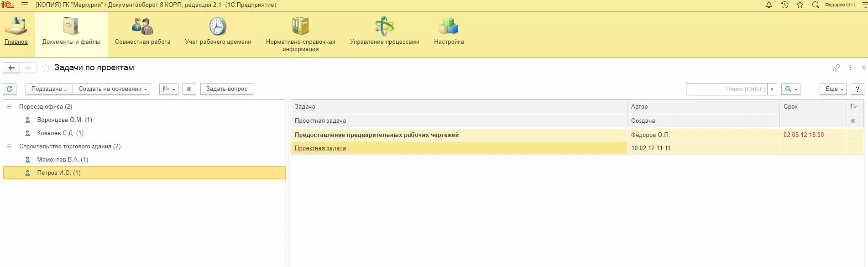Screen dimensions: 868x267
Task: Click deadline 02.03.12 18:00
Action: coord(804,135)
